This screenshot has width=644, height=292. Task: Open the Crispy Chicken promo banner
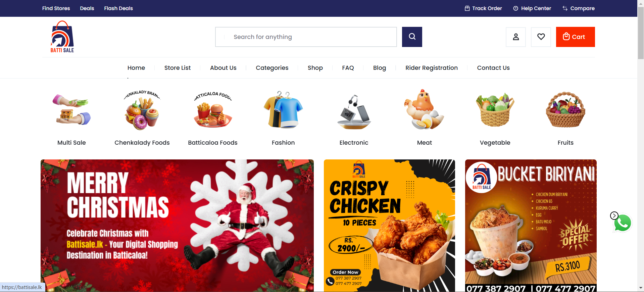click(x=389, y=226)
